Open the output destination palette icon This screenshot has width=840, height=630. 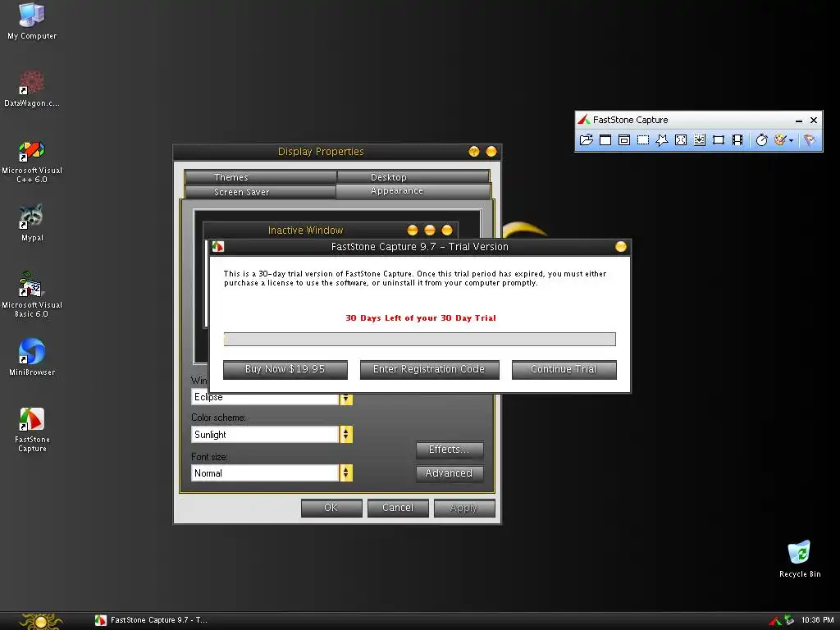[x=780, y=139]
